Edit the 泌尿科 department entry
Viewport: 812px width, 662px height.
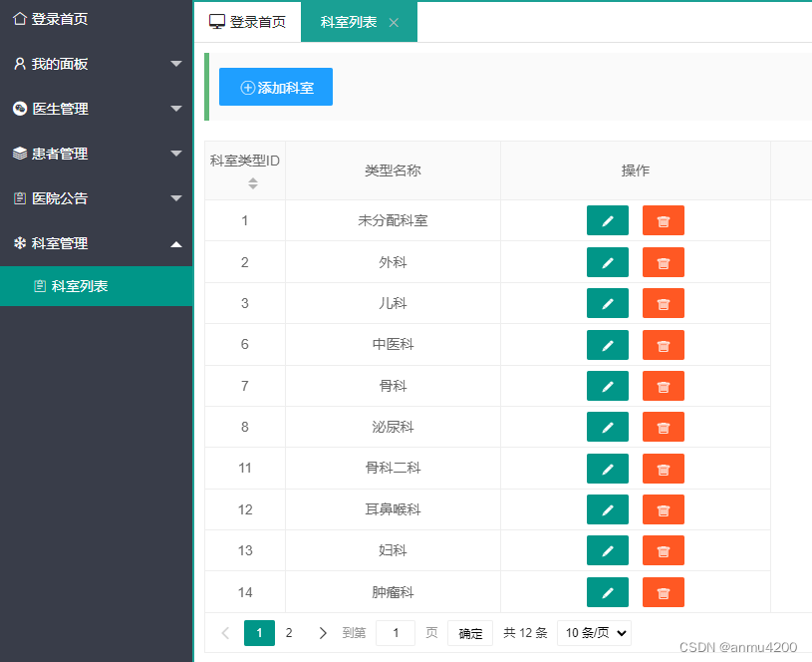click(608, 427)
